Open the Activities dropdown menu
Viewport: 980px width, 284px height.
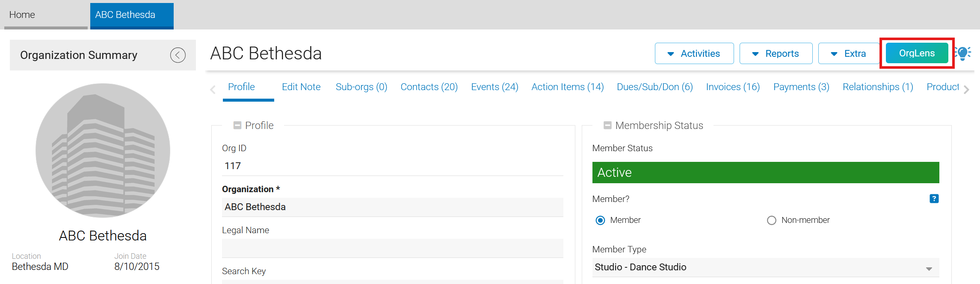coord(694,53)
